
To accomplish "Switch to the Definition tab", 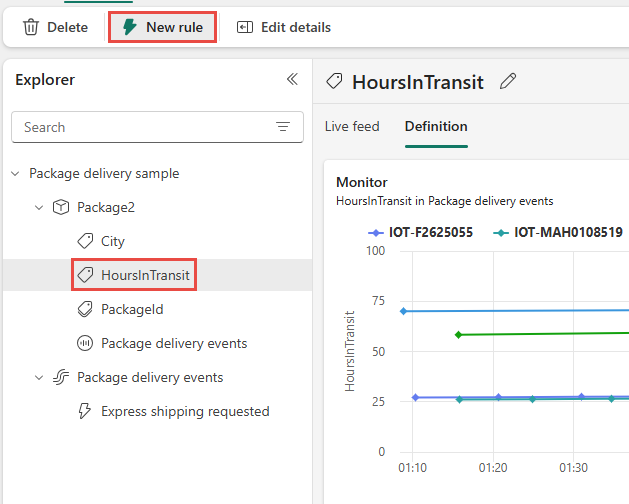I will coord(436,126).
